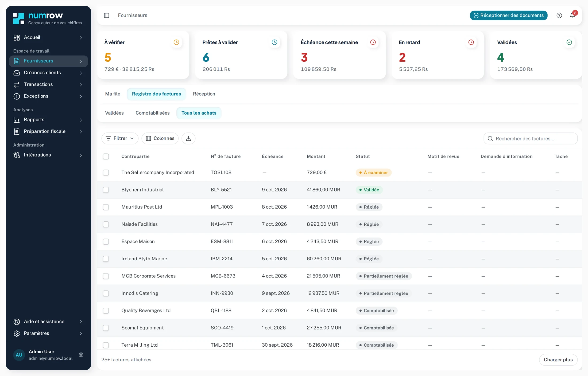Viewport: 588px width, 376px height.
Task: Click the À examiner status badge
Action: pos(373,173)
